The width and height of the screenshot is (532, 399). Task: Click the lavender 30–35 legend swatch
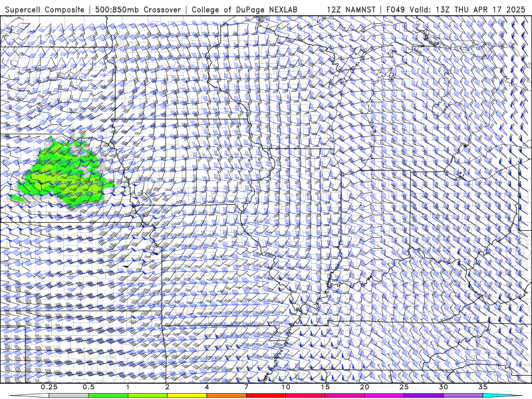point(463,396)
